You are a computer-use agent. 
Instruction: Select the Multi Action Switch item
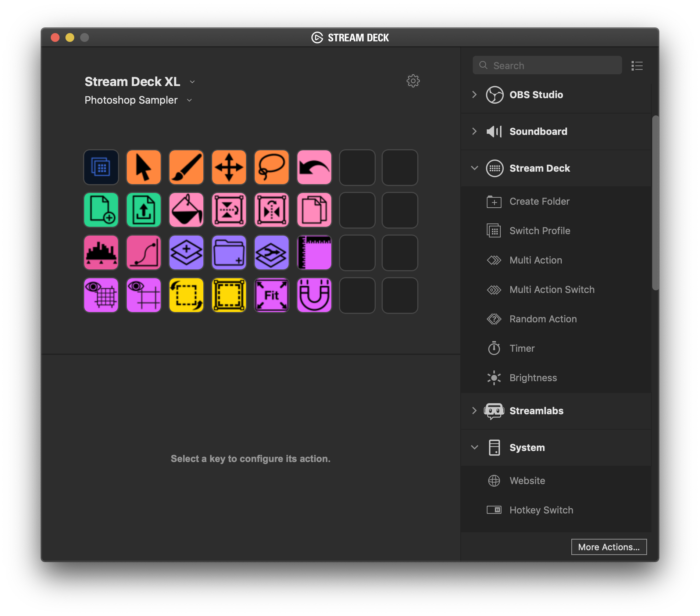point(556,290)
